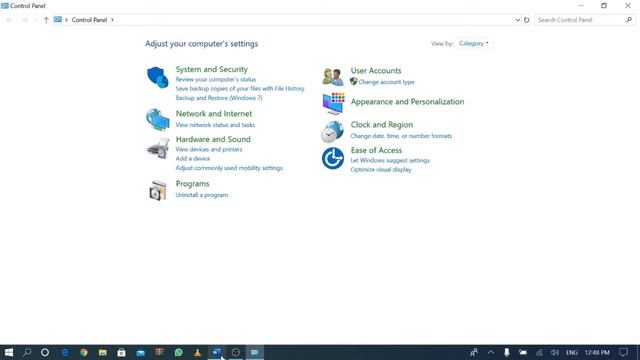Click Save backup copies with File History
Image resolution: width=640 pixels, height=360 pixels.
click(x=240, y=89)
